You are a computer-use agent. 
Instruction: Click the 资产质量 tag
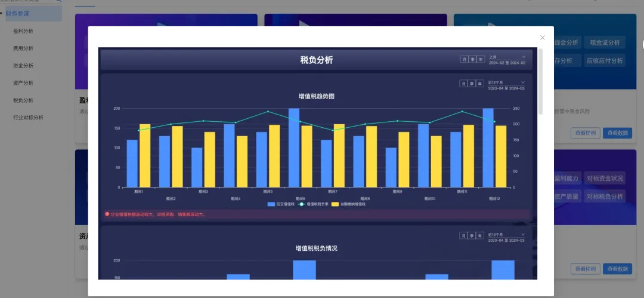pyautogui.click(x=566, y=196)
